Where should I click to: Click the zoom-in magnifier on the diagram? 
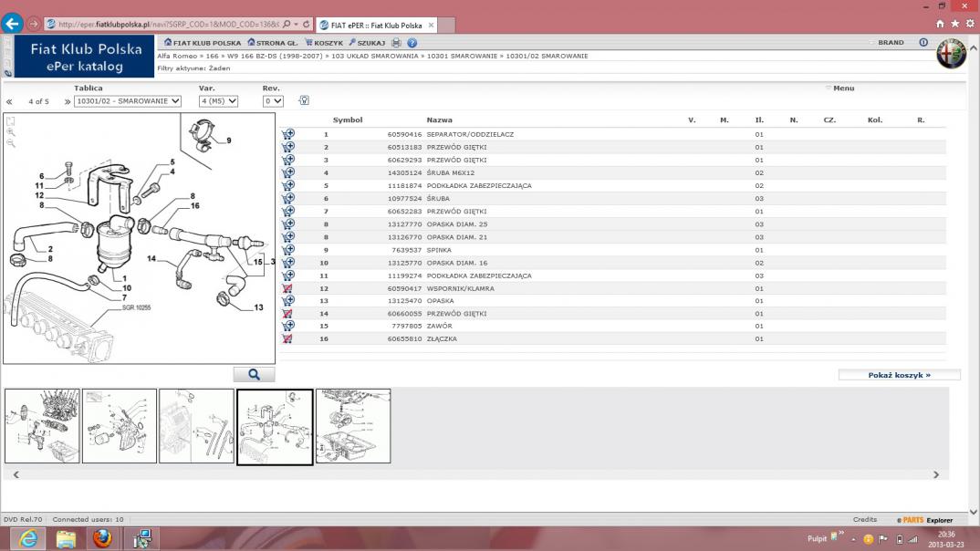11,132
